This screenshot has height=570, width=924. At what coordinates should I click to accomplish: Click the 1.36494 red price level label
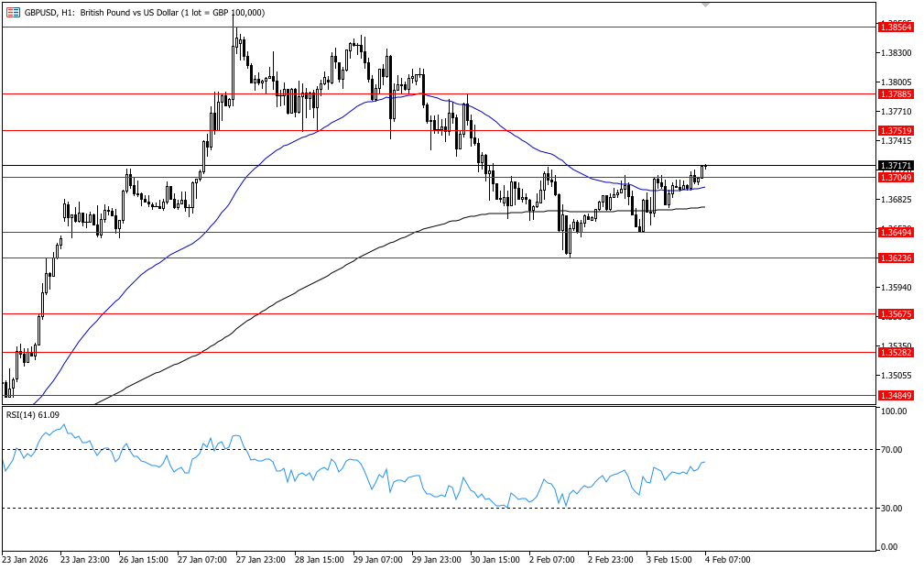click(895, 233)
